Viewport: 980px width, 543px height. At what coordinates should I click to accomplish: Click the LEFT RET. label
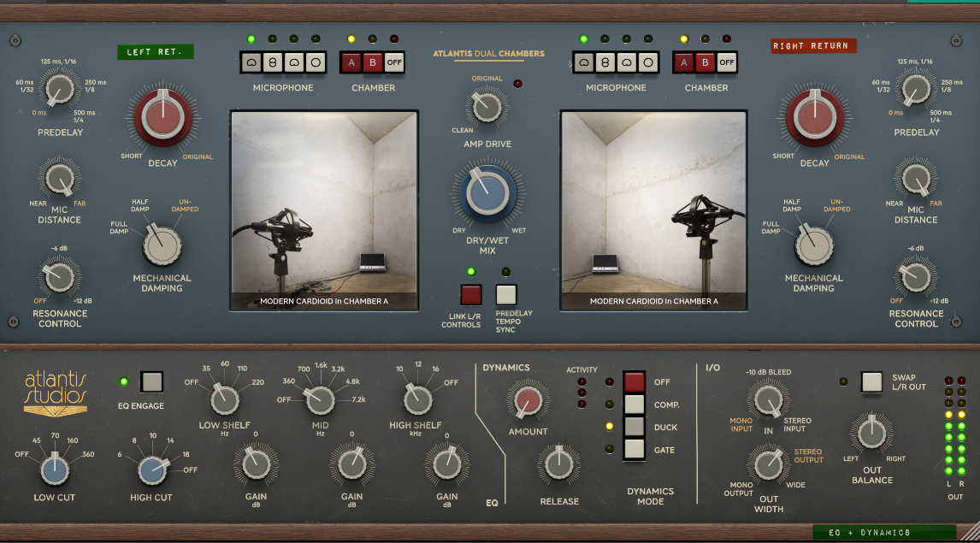coord(156,52)
